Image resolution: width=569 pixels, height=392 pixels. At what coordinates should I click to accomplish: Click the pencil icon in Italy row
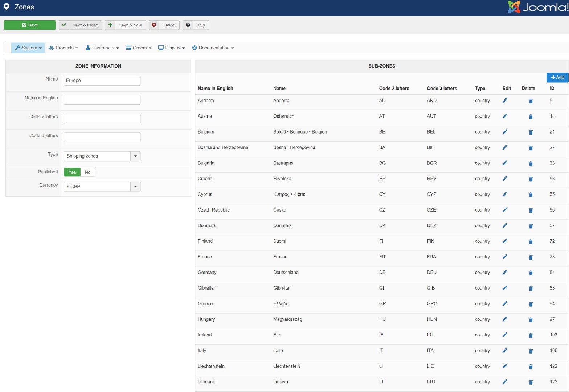(x=504, y=350)
